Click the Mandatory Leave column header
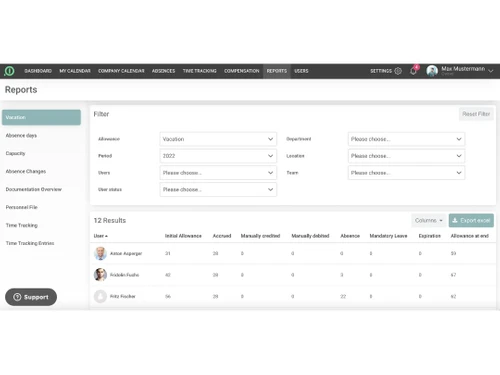500x375 pixels. (x=388, y=236)
